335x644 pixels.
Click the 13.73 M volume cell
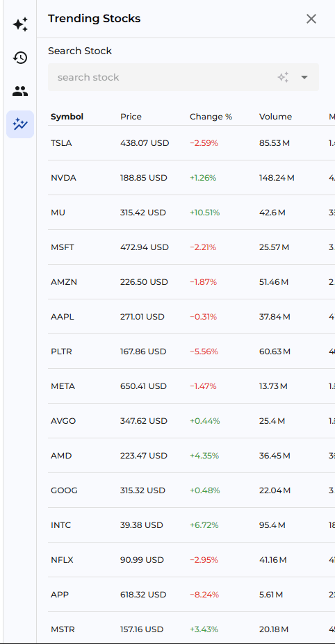coord(273,386)
